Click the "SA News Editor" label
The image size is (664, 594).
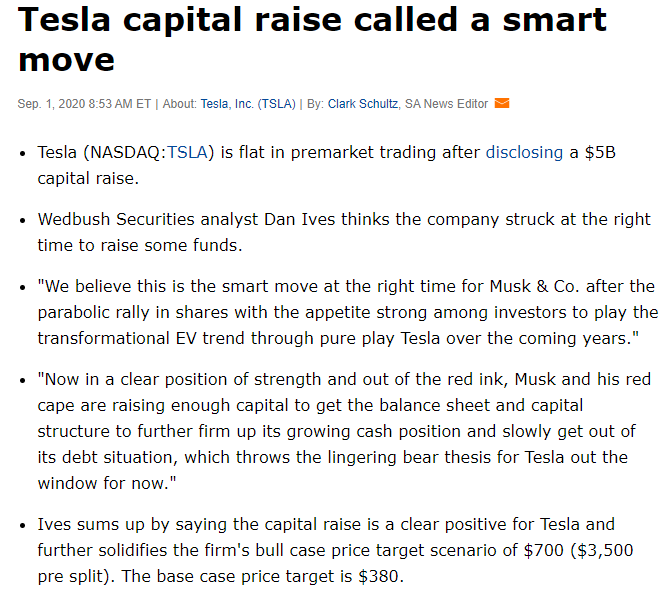[x=446, y=104]
